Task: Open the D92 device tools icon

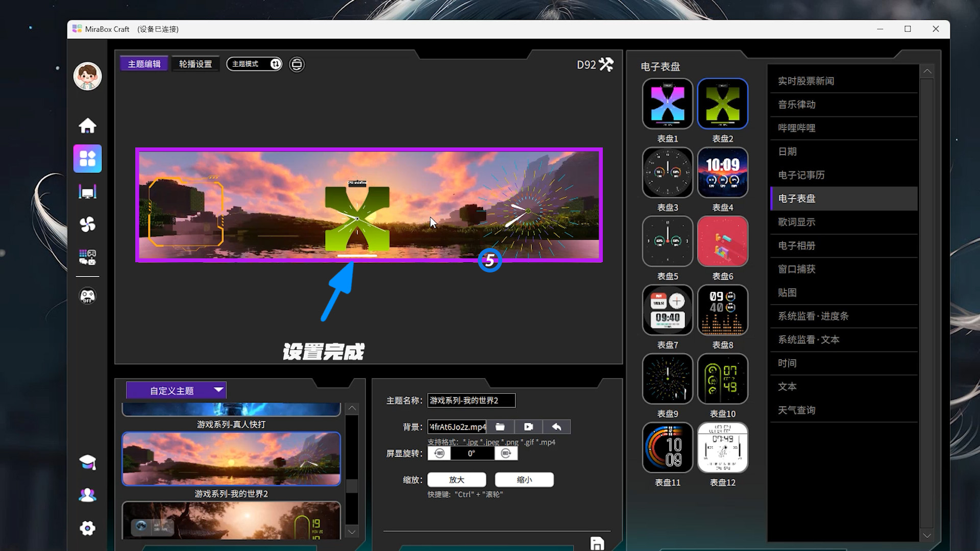Action: coord(606,64)
